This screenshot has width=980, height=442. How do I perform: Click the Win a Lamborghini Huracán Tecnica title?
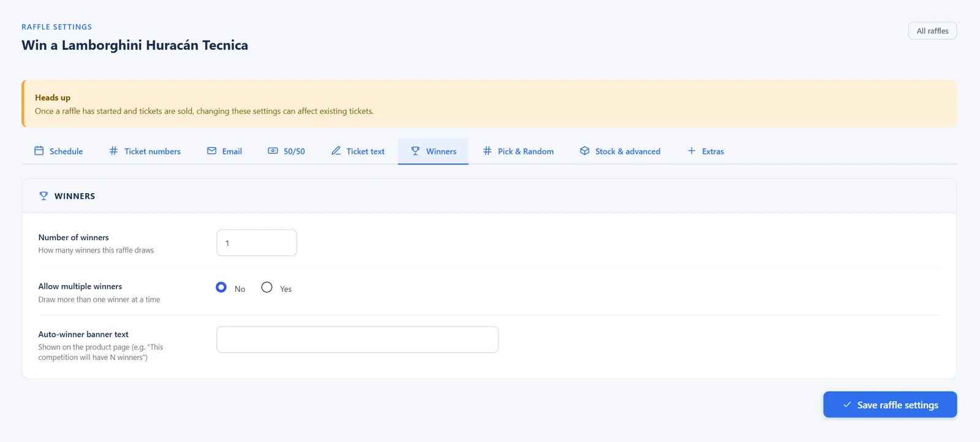coord(135,45)
